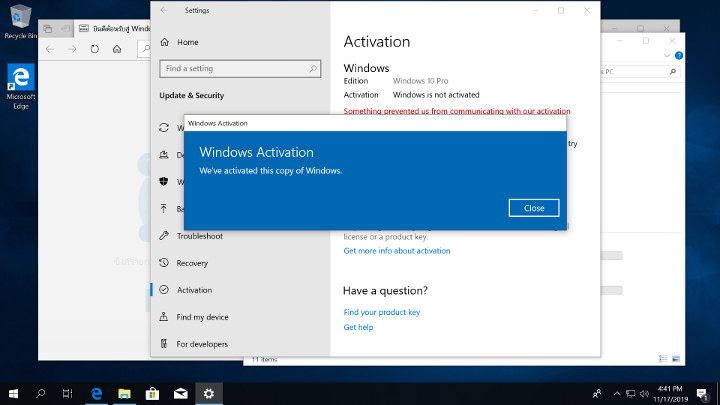The image size is (720, 405).
Task: Open the clock showing 4:41 PM
Action: click(x=670, y=394)
